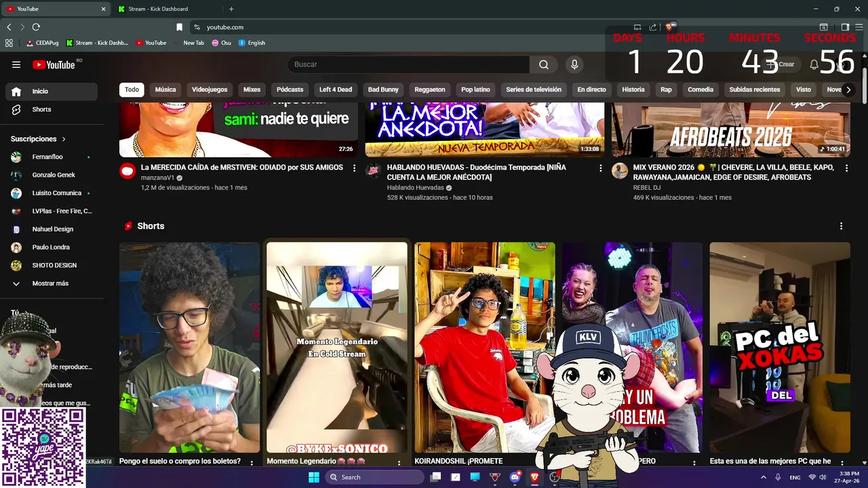Click the search magnifier button

coord(544,64)
